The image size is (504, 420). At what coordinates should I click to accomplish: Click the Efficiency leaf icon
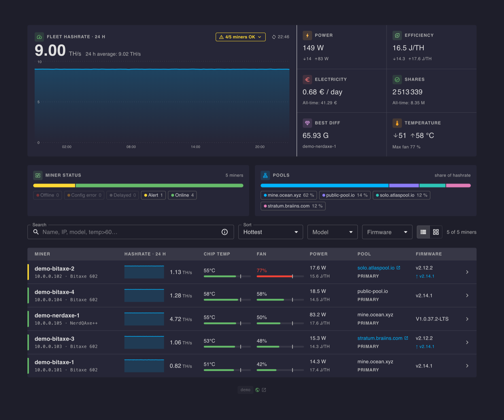pyautogui.click(x=397, y=35)
